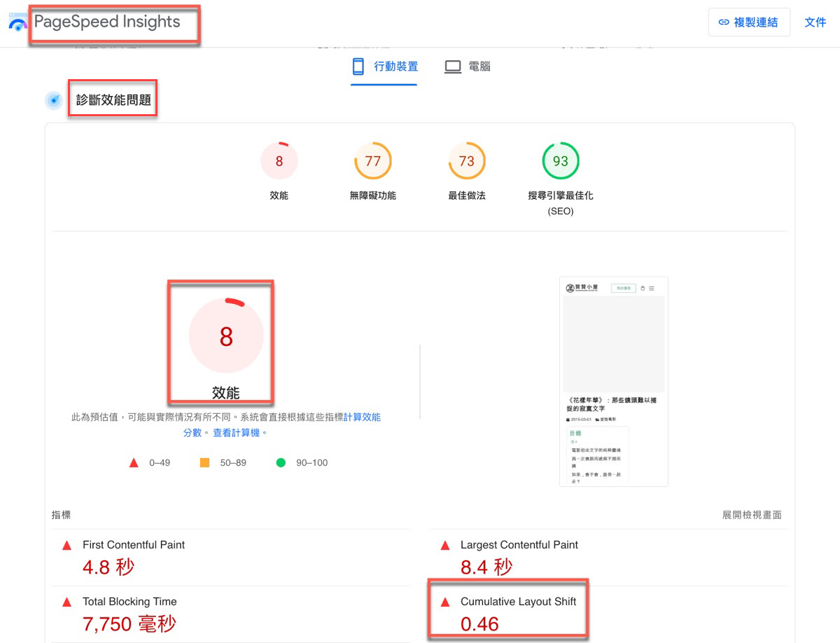Image resolution: width=840 pixels, height=643 pixels.
Task: Click red triangle beside Cumulative Layout Shift
Action: pyautogui.click(x=445, y=602)
